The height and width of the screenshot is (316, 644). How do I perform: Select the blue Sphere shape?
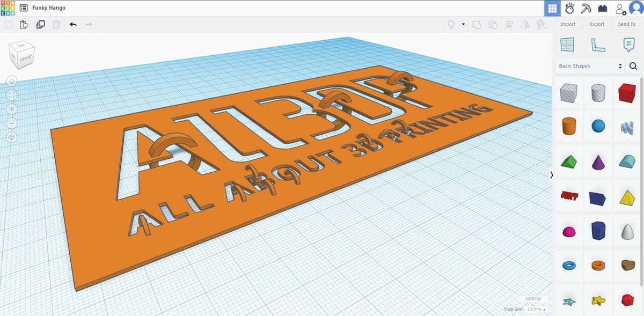[x=598, y=127]
